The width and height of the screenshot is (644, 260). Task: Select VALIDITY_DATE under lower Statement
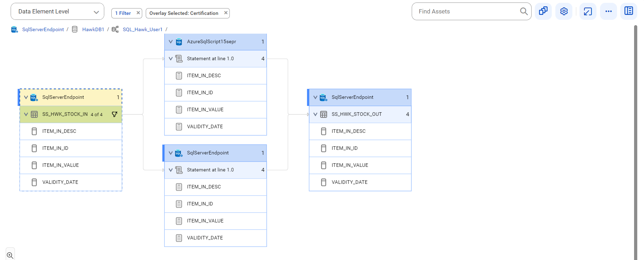coord(216,238)
